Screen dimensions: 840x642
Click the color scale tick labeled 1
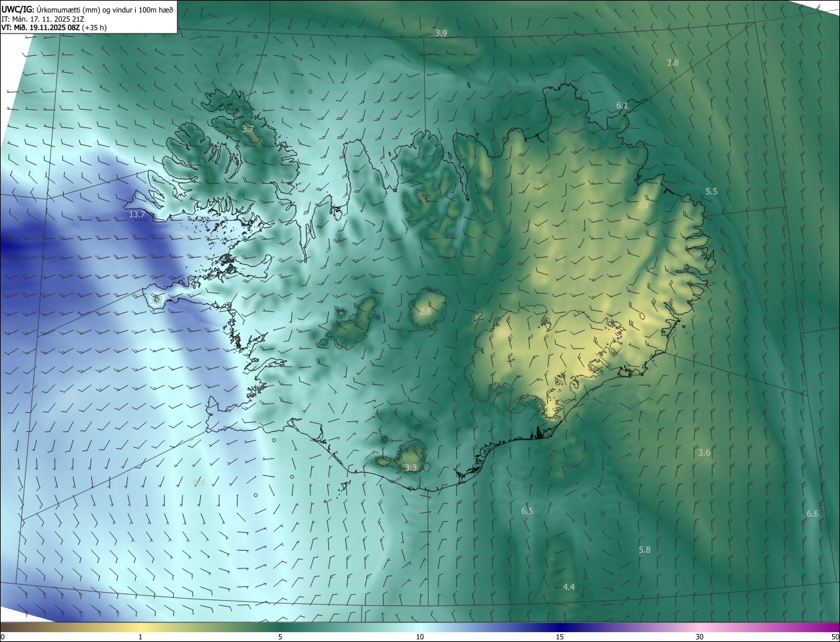(140, 637)
